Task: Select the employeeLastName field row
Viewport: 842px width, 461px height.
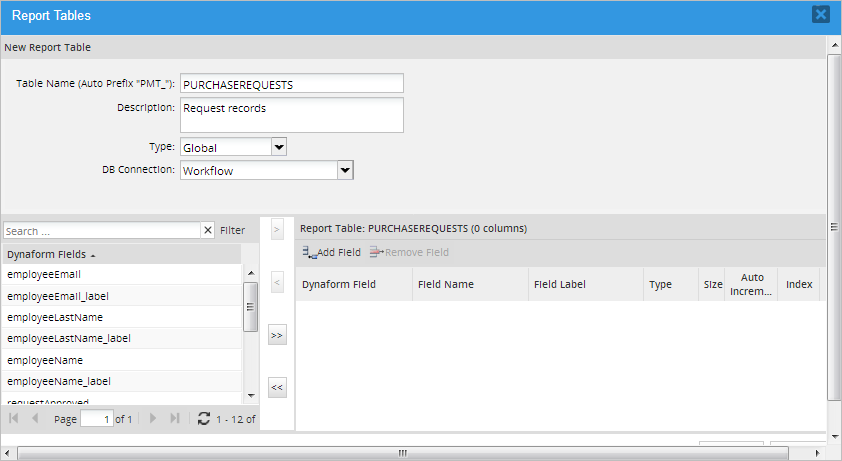Action: tap(120, 317)
